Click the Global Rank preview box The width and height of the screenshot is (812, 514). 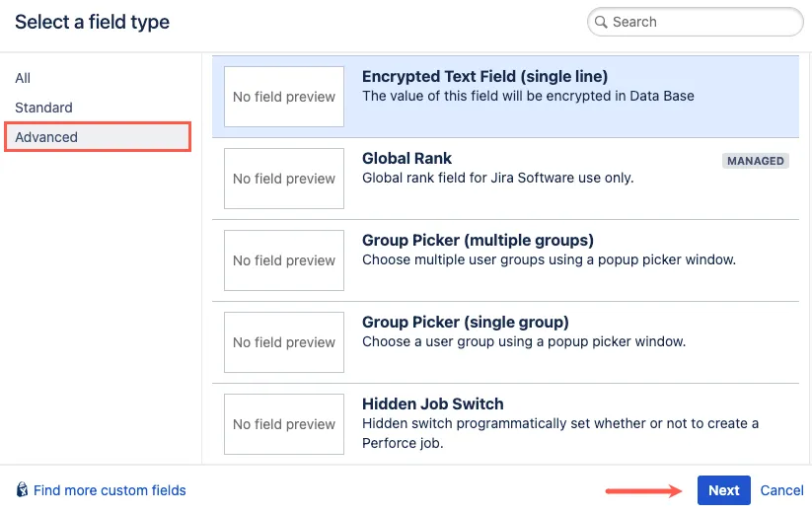click(284, 179)
